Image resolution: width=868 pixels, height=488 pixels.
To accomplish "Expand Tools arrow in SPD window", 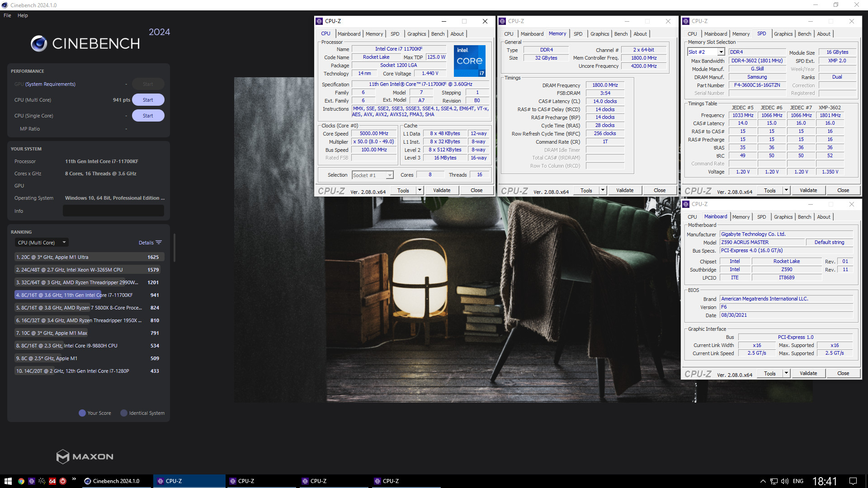I will click(x=786, y=190).
